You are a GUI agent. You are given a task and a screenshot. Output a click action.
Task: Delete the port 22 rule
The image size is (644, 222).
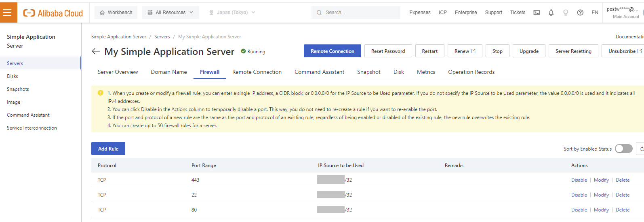coord(623,195)
